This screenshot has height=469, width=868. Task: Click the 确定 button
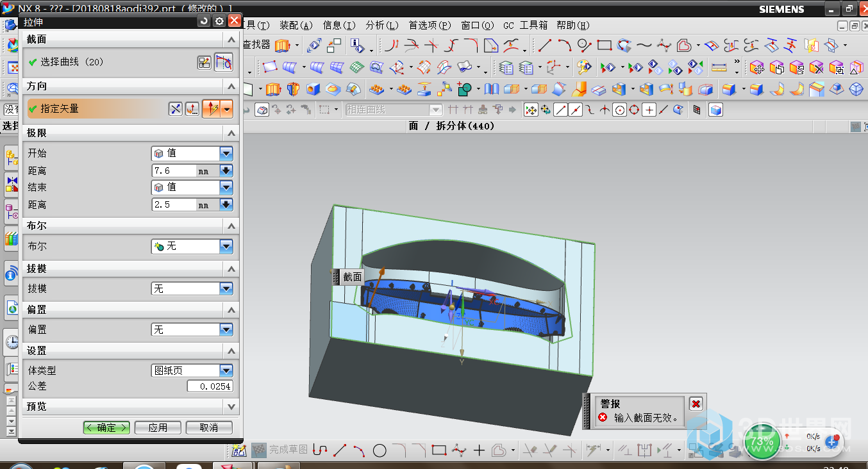[x=106, y=427]
